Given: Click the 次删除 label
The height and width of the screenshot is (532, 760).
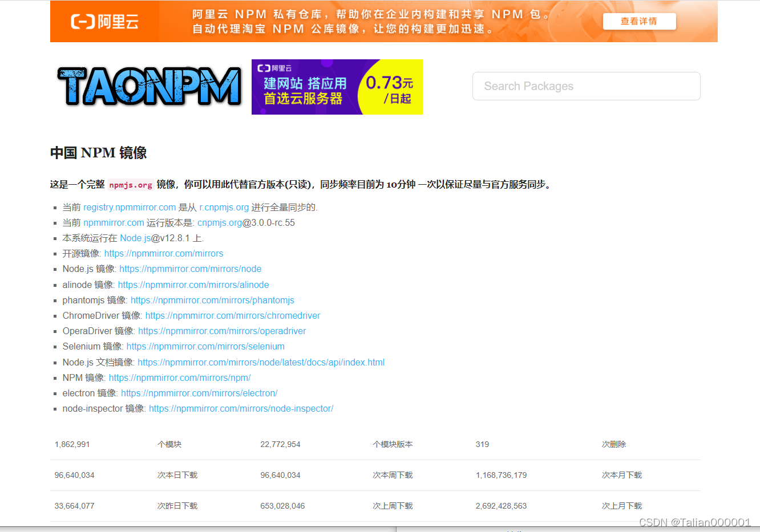Looking at the screenshot, I should 614,444.
